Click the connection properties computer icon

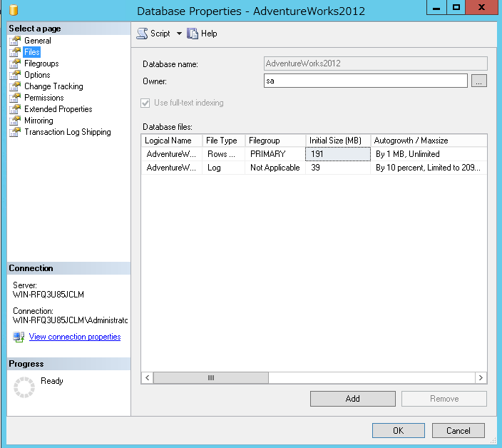[19, 337]
